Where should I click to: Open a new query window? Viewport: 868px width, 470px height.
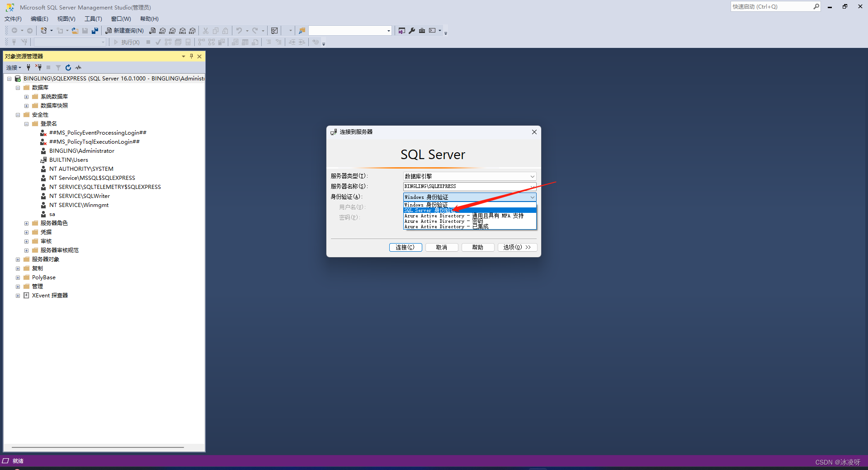125,30
